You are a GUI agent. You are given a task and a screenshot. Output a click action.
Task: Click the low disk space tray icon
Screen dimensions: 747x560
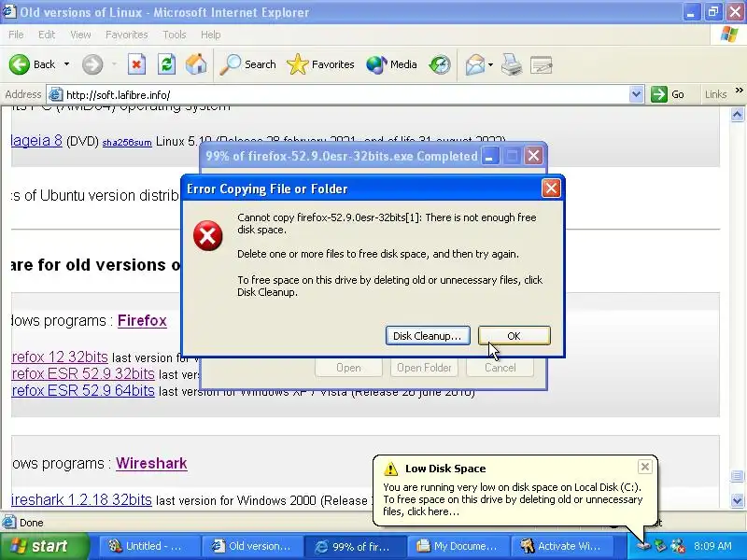click(643, 546)
